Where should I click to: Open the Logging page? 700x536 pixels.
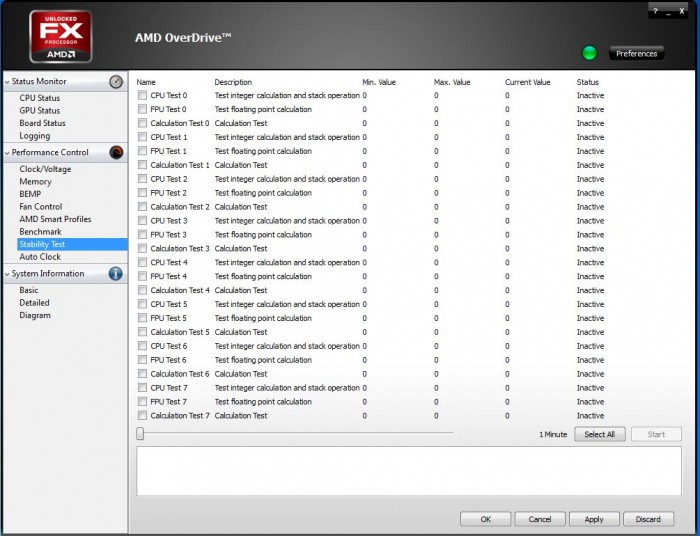click(x=34, y=136)
